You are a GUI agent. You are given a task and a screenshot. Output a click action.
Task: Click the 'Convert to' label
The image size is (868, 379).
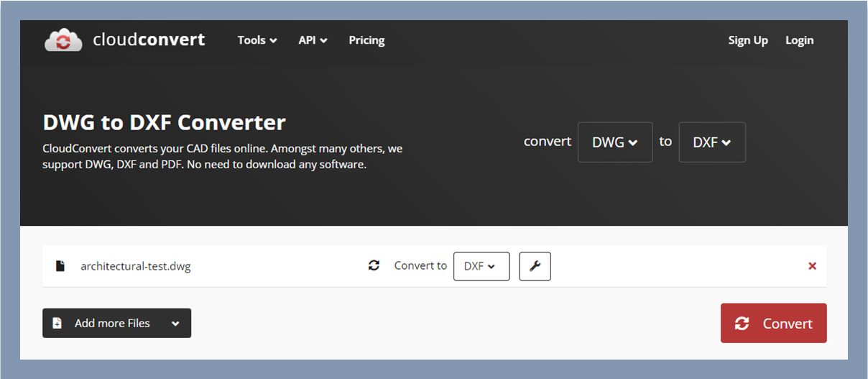[x=420, y=265]
